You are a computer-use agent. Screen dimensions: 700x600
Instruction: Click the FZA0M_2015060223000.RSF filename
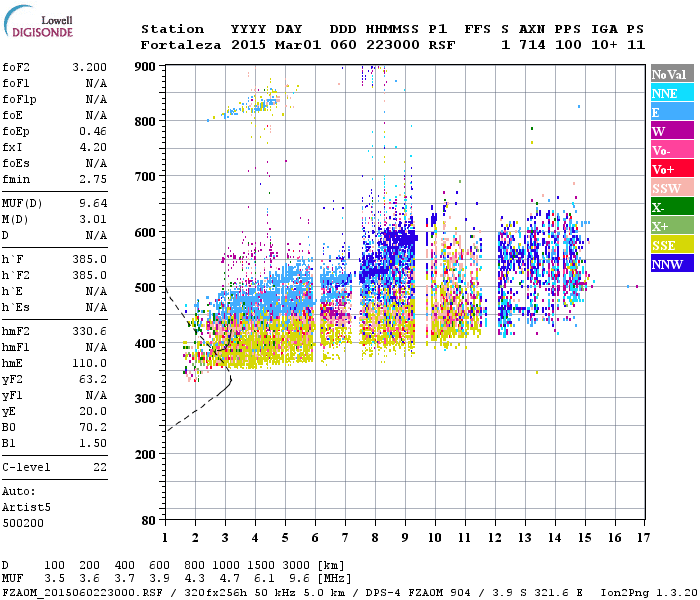click(x=83, y=593)
